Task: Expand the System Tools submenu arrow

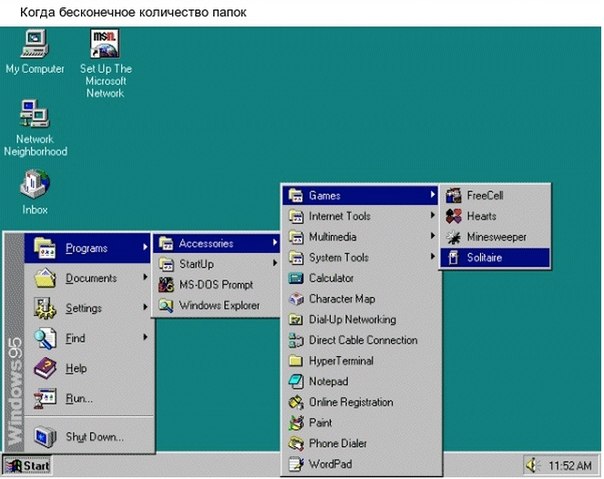Action: pyautogui.click(x=432, y=257)
